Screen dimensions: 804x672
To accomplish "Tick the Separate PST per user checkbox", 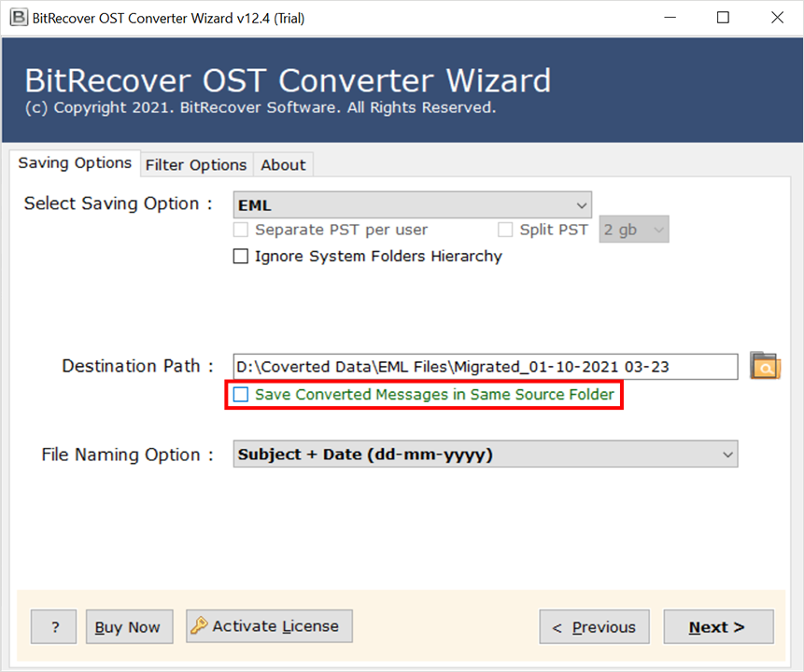I will (241, 230).
